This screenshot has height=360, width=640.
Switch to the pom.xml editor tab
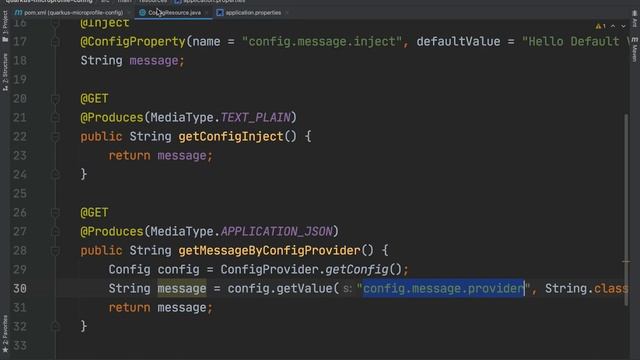69,13
